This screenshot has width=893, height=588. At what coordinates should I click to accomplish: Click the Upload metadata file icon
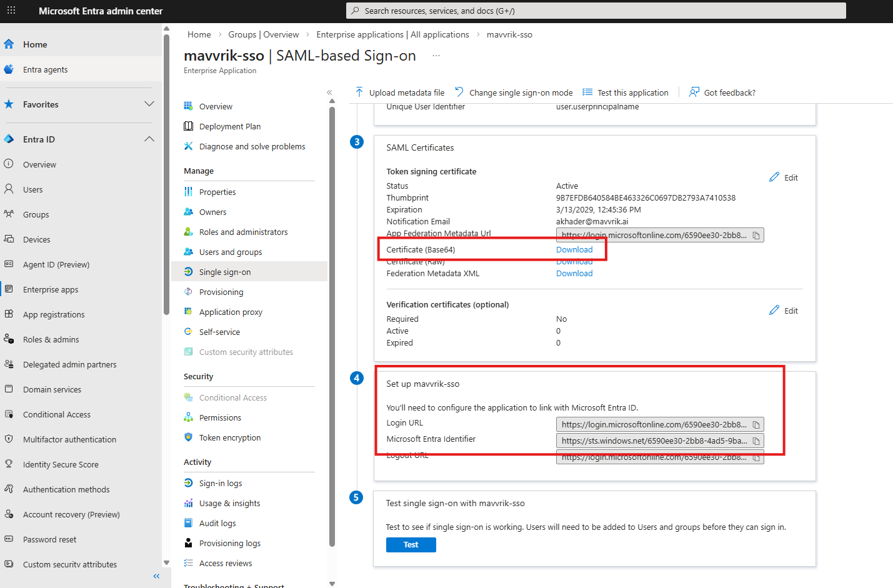tap(359, 92)
